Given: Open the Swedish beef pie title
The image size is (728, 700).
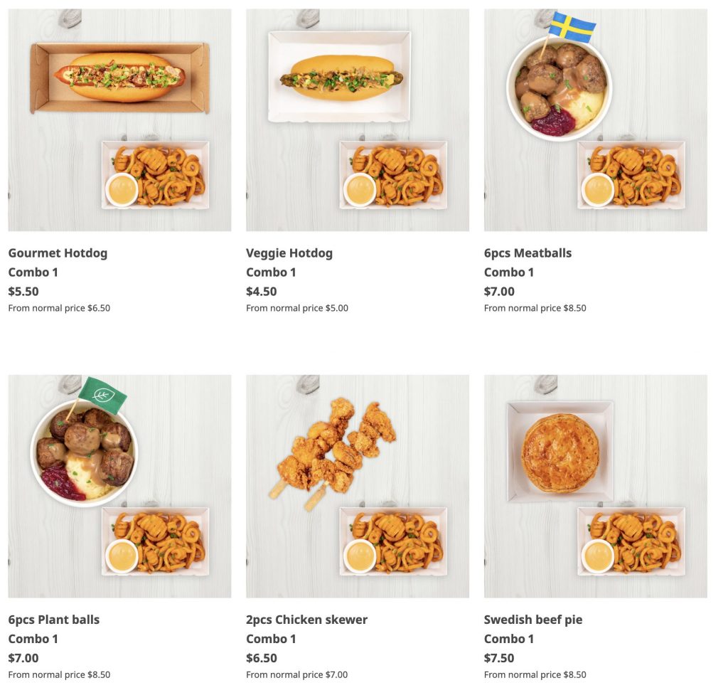Looking at the screenshot, I should click(532, 620).
